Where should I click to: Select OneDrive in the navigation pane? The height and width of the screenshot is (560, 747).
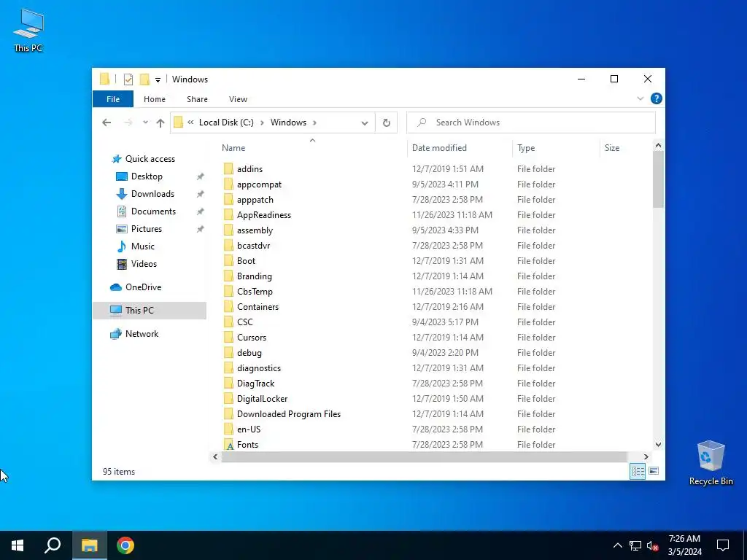click(143, 287)
